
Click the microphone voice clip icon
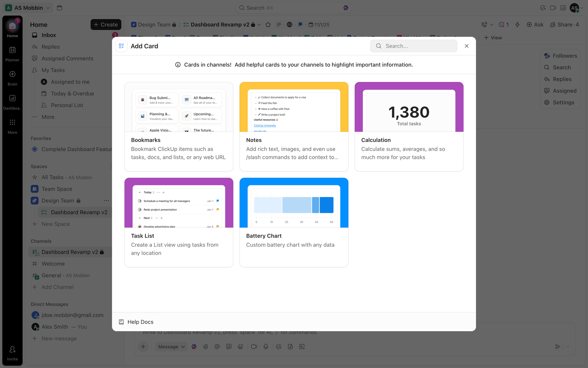[266, 347]
